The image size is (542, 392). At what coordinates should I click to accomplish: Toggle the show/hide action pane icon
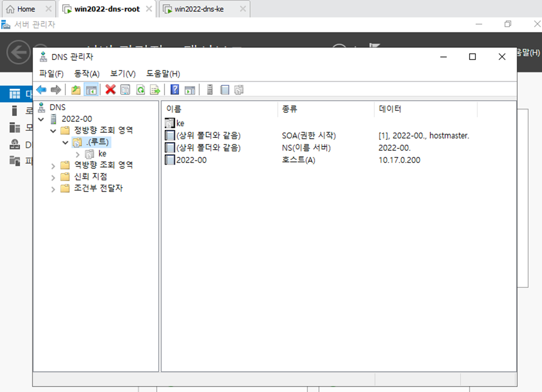click(189, 89)
